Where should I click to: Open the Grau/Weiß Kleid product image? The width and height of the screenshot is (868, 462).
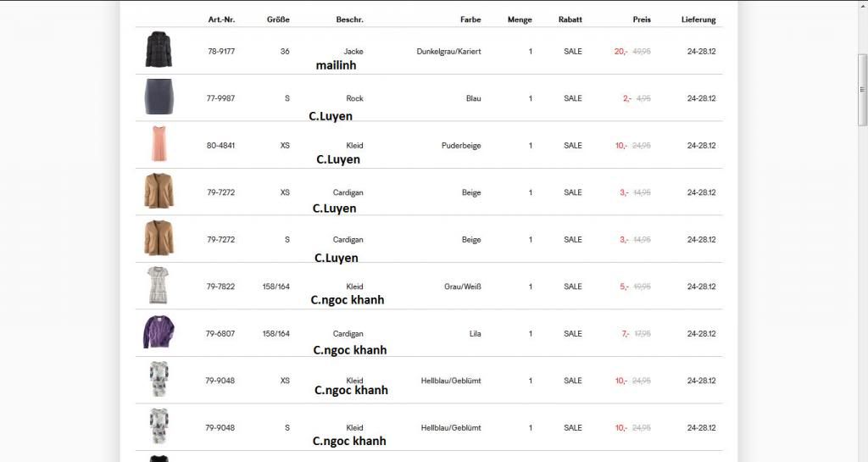[x=159, y=286]
